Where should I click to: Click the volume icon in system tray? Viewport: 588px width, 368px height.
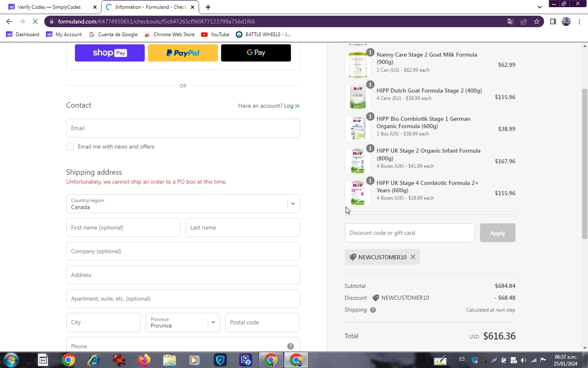pos(524,360)
